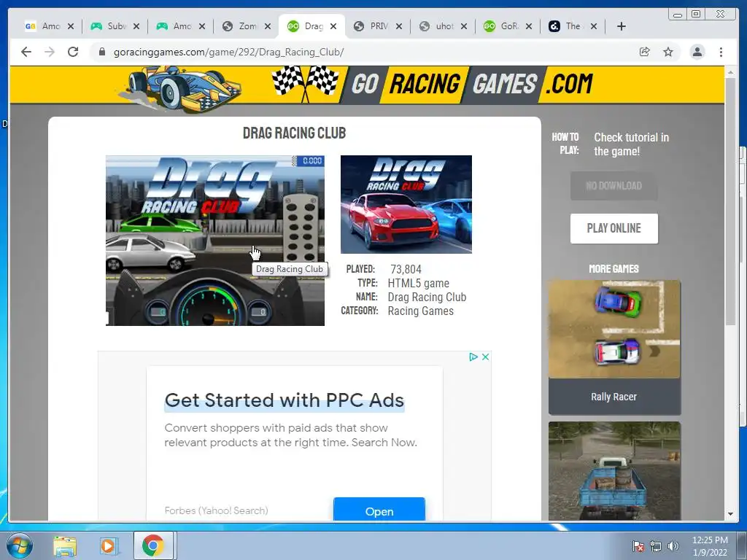The height and width of the screenshot is (560, 747).
Task: Click Get Started with PPC Ads headline
Action: click(x=285, y=400)
